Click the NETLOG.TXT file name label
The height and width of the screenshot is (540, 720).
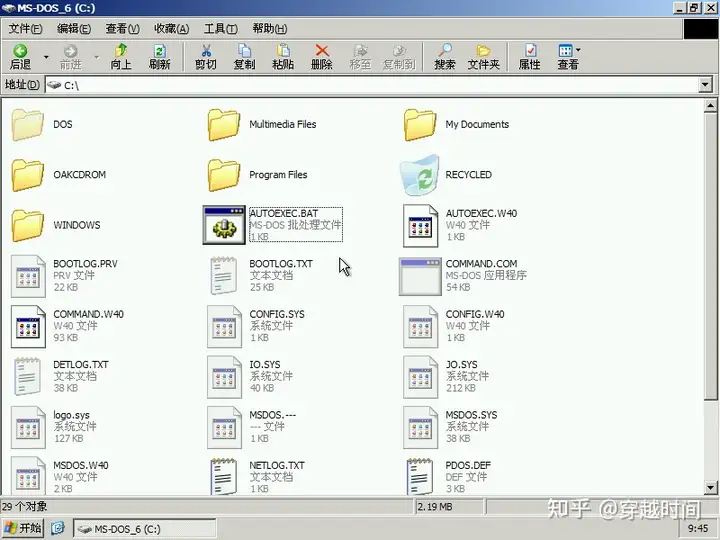tap(277, 466)
